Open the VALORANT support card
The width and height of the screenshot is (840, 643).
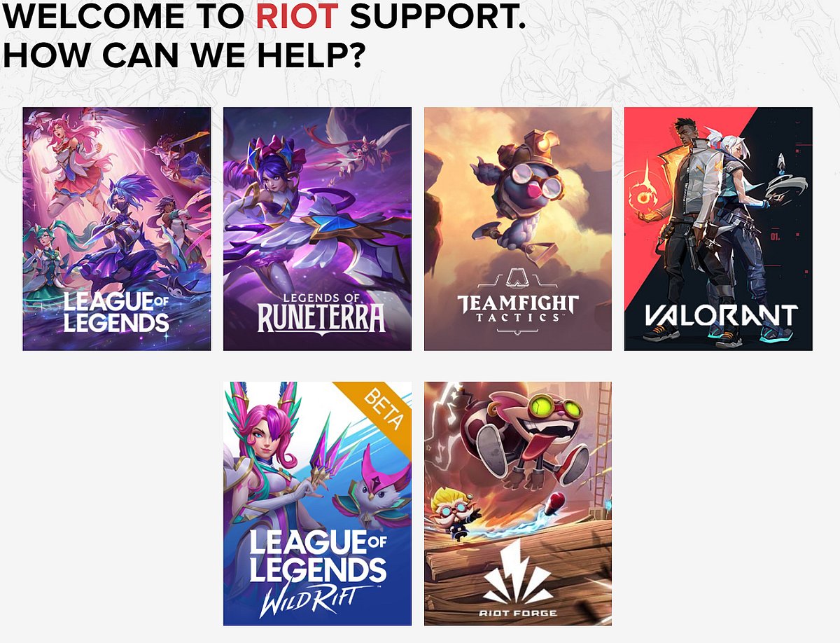click(x=718, y=229)
